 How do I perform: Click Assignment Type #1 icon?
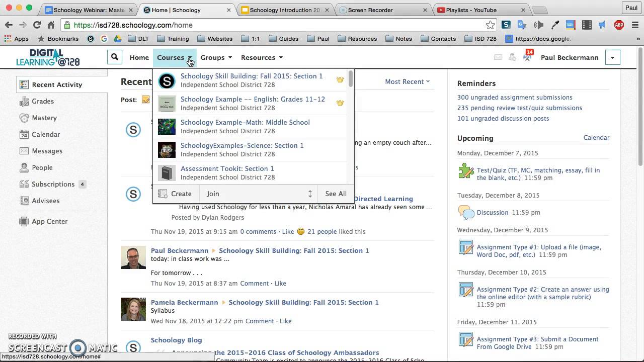click(466, 247)
